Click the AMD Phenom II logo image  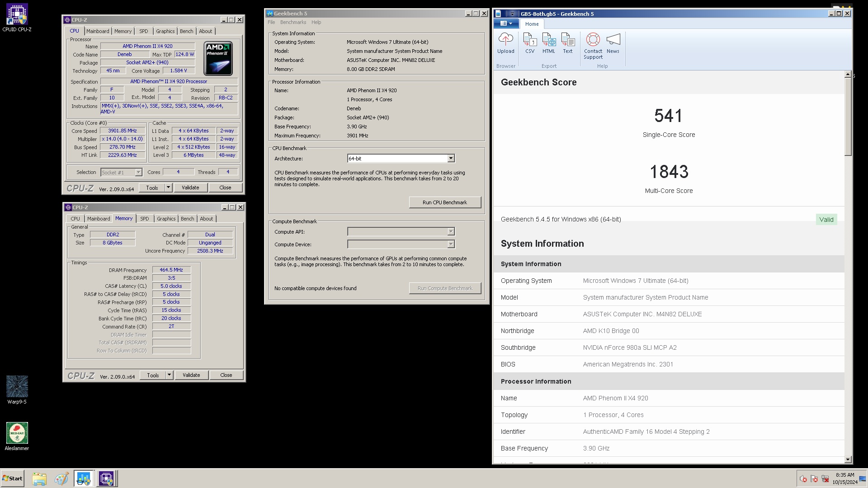[x=218, y=58]
